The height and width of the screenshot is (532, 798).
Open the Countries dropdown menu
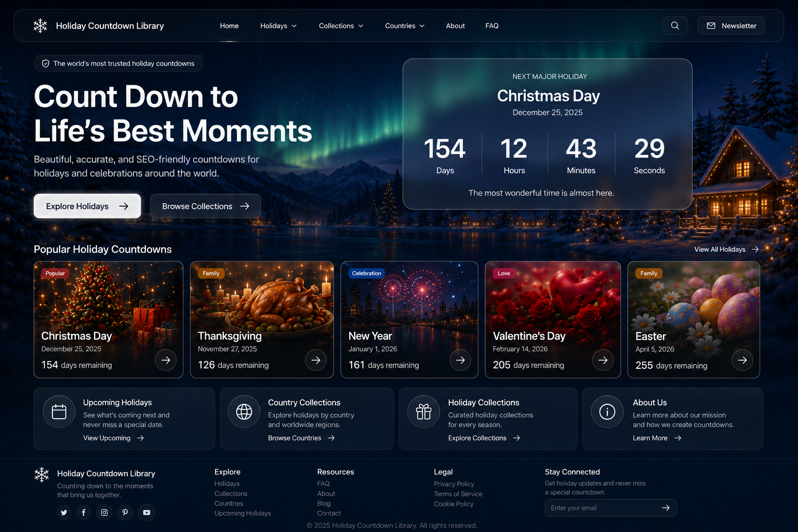tap(405, 26)
